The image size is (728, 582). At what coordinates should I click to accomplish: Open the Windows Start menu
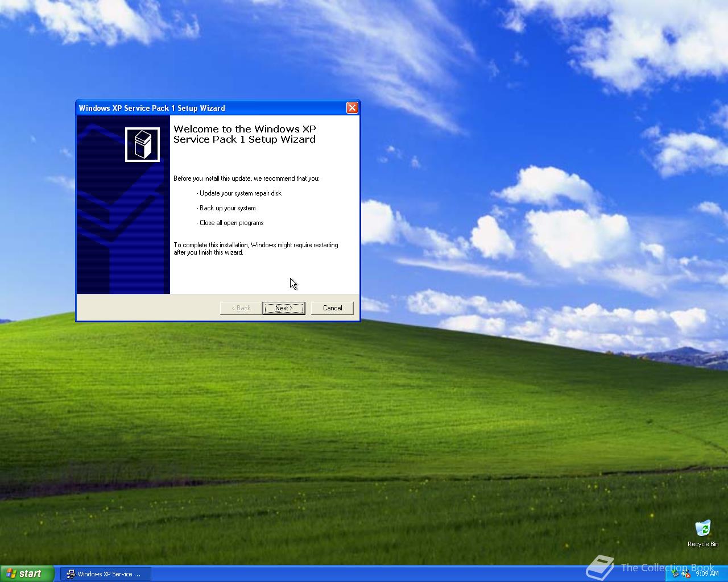(x=27, y=573)
